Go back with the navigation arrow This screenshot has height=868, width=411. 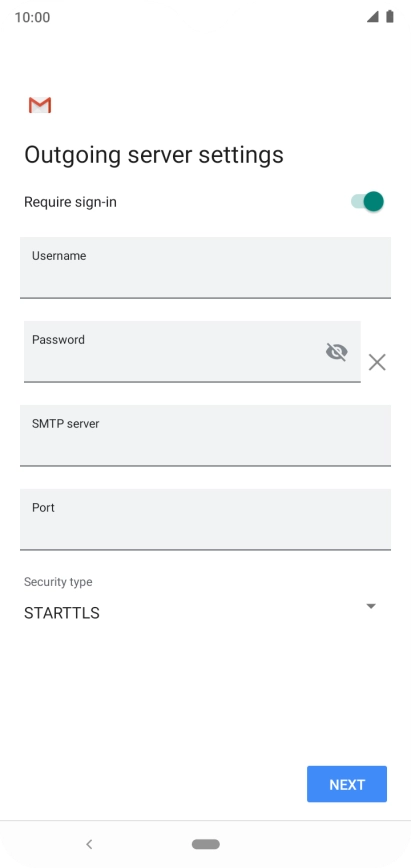point(89,844)
